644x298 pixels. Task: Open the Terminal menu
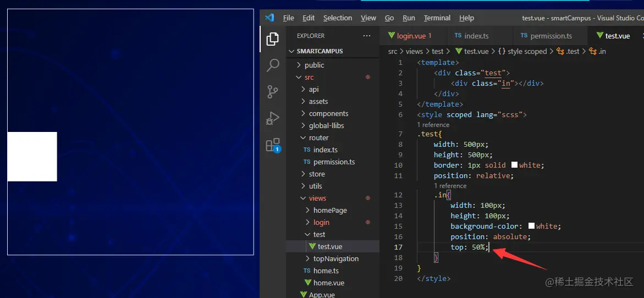point(437,18)
